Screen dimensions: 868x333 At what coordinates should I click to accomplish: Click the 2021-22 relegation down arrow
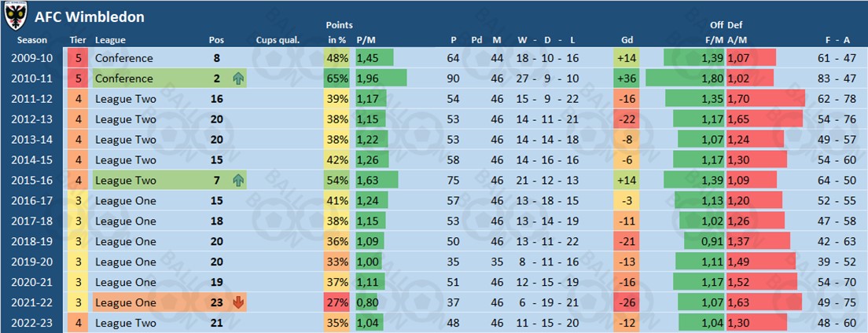238,303
